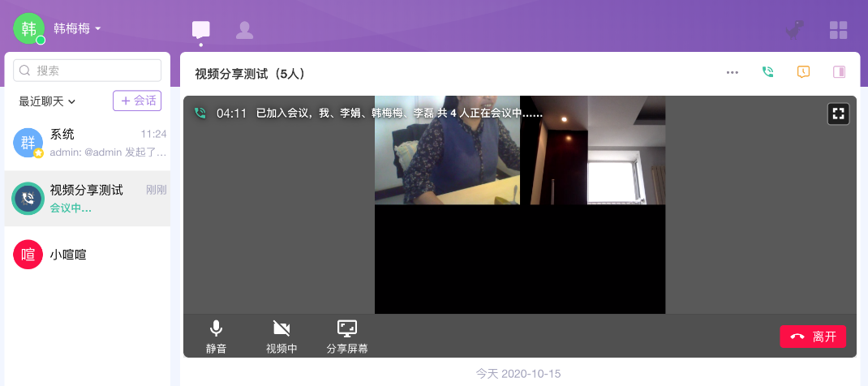868x386 pixels.
Task: Click the 视频分享测试 conference avatar icon
Action: click(x=28, y=199)
